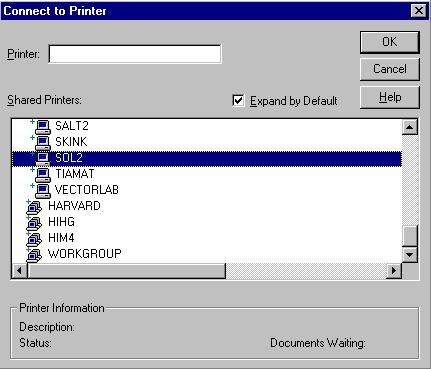Open Help for this dialog

[390, 97]
